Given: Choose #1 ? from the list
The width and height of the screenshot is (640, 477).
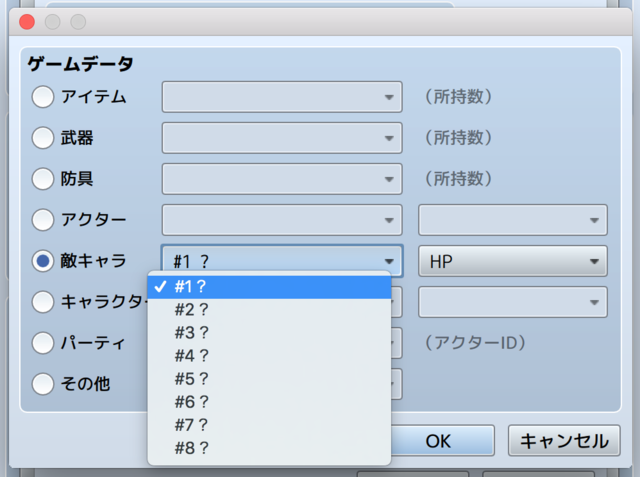Looking at the screenshot, I should click(x=269, y=287).
